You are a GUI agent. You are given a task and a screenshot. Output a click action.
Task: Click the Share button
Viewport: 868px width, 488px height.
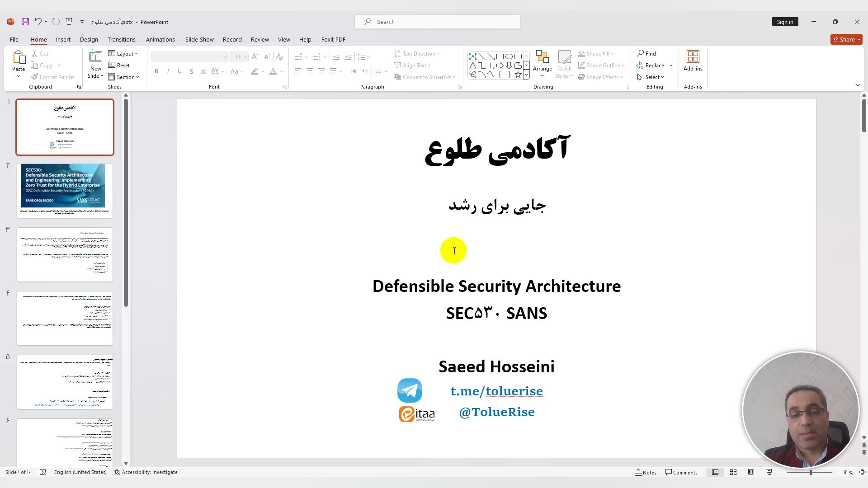(x=846, y=39)
